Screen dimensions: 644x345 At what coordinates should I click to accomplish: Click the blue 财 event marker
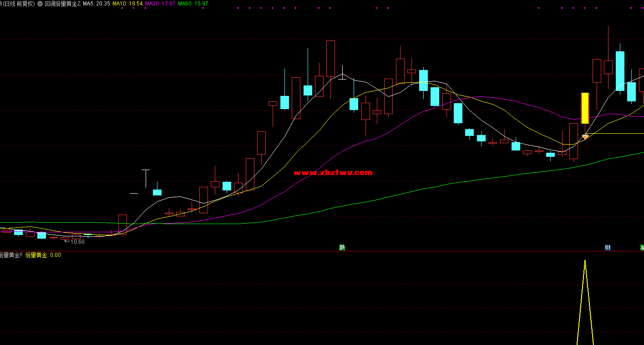tap(608, 247)
